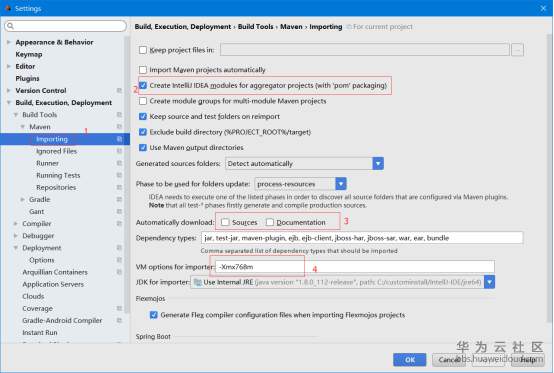This screenshot has width=554, height=373.
Task: Select Clouds settings entry
Action: click(33, 296)
